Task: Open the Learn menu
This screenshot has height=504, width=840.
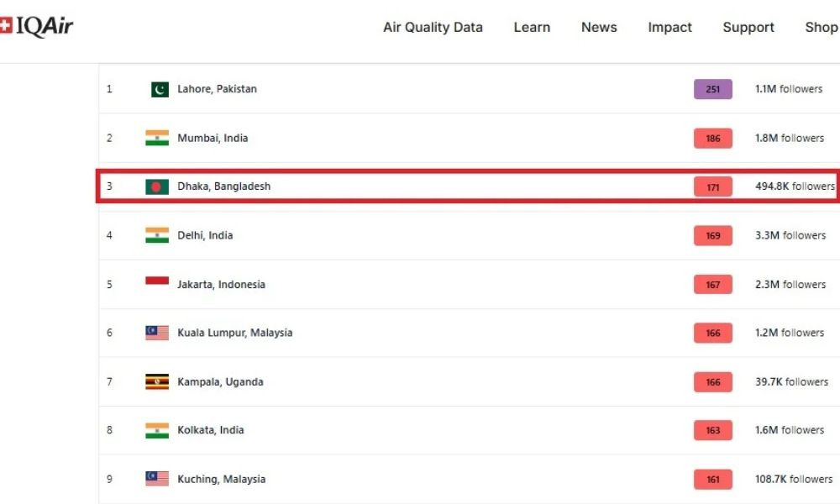Action: point(532,28)
